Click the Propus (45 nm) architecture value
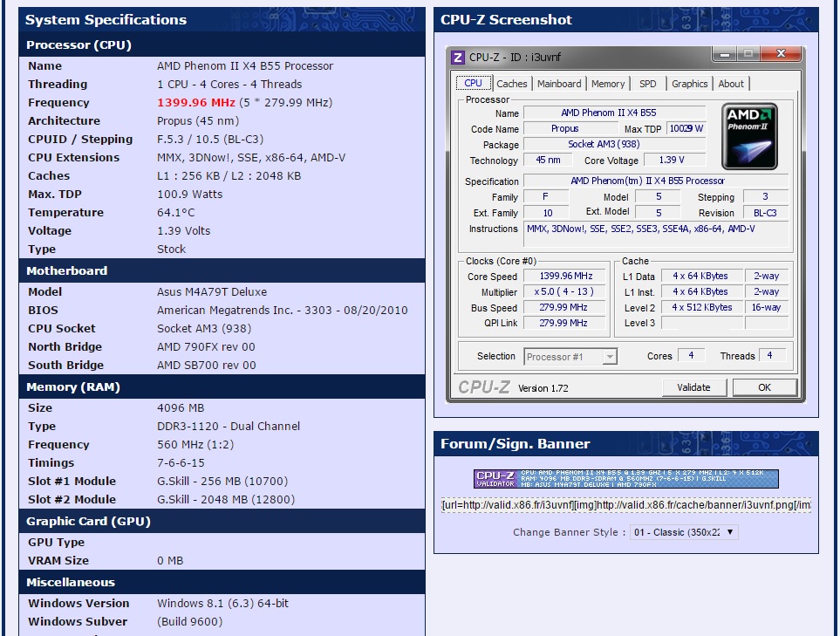This screenshot has height=636, width=840. click(198, 121)
